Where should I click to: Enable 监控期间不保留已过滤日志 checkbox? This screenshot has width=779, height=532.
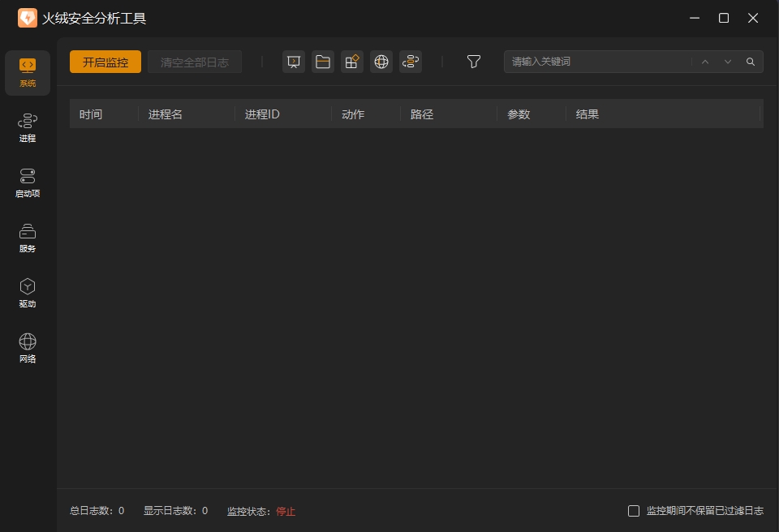click(634, 511)
